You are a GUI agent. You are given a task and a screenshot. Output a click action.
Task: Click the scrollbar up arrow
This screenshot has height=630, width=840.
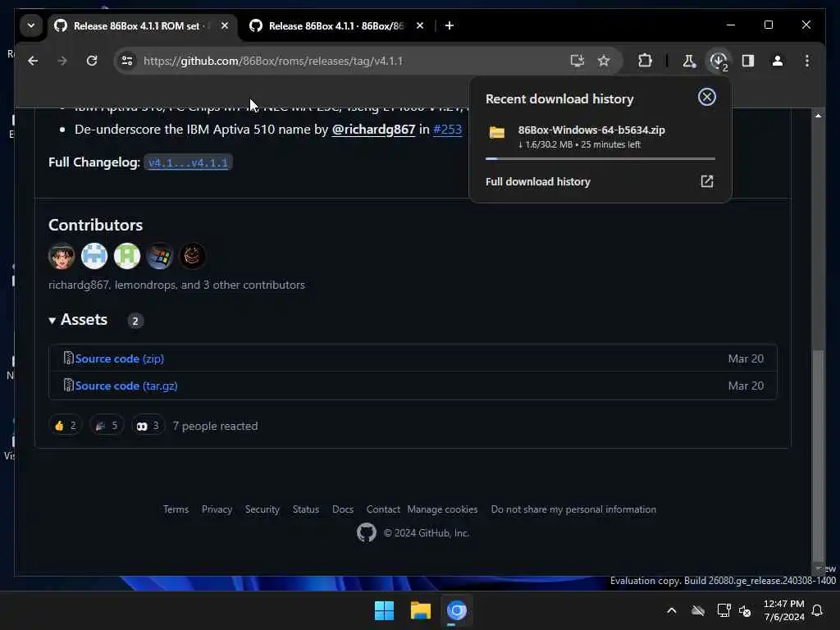pos(818,115)
